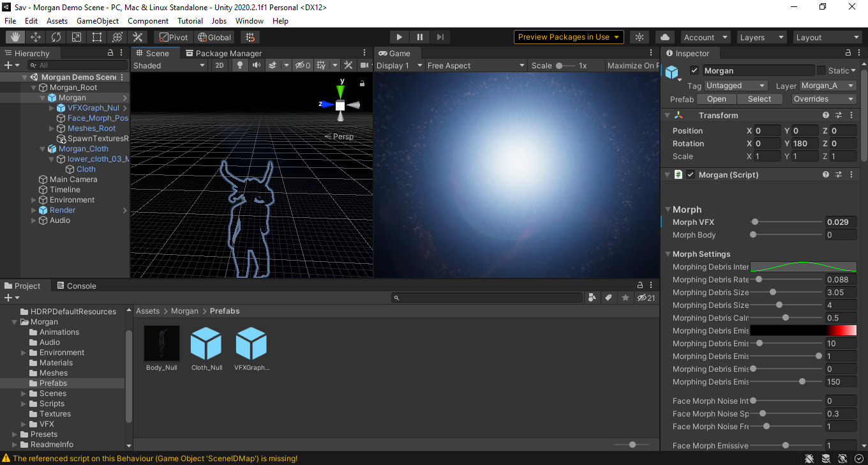Switch to Package Manager tab

click(223, 53)
